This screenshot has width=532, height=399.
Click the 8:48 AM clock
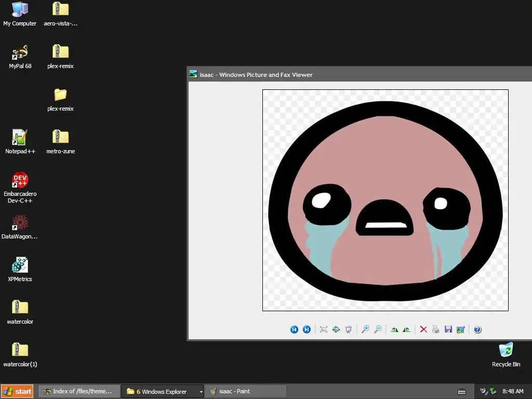(513, 391)
